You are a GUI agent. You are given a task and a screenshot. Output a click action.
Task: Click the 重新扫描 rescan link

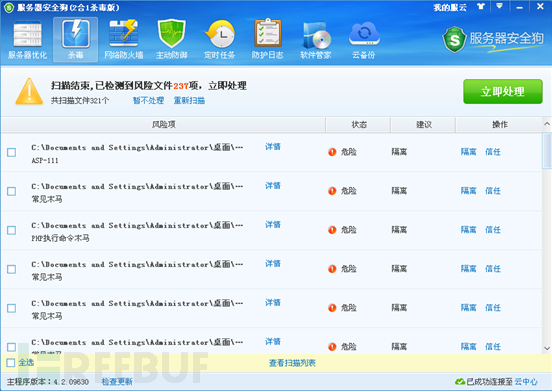pyautogui.click(x=189, y=101)
